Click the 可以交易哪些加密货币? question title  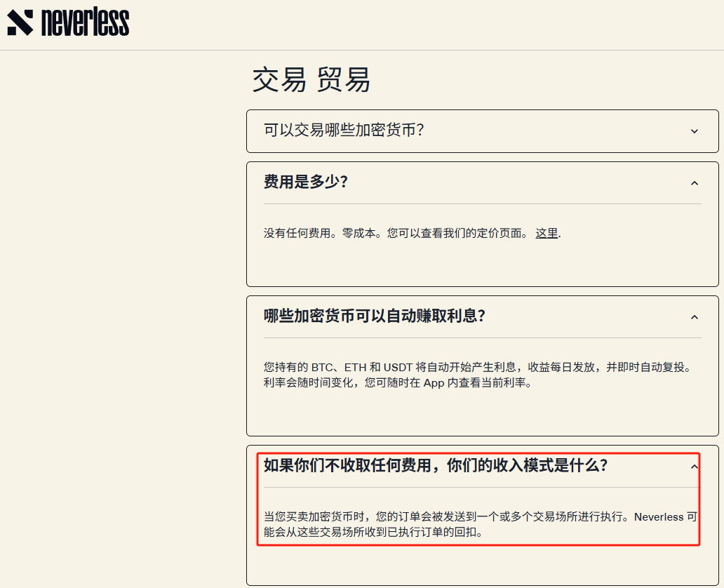tap(344, 130)
